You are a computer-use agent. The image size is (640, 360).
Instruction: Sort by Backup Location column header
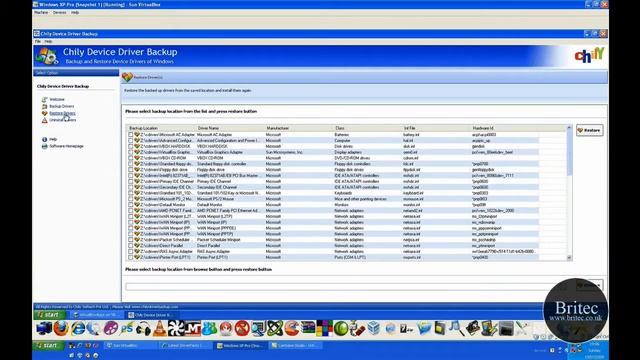161,128
